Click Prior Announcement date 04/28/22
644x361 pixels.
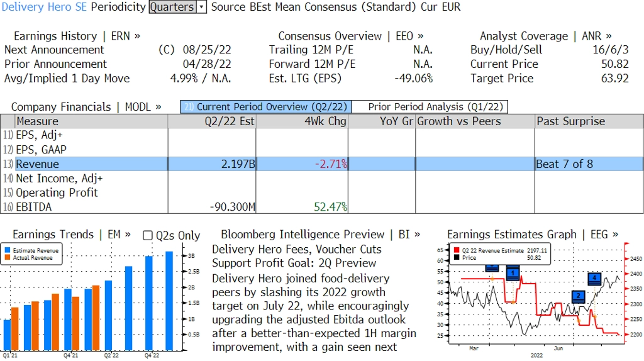(207, 64)
